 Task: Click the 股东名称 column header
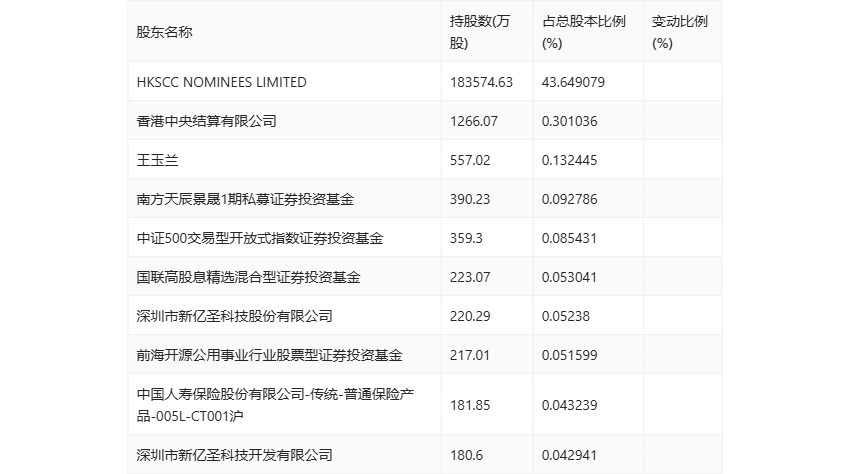[x=164, y=32]
